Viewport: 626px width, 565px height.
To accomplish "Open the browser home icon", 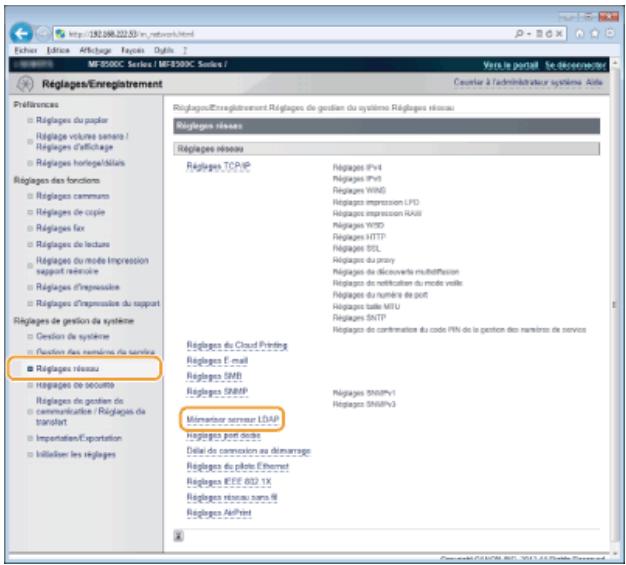I will click(x=580, y=34).
